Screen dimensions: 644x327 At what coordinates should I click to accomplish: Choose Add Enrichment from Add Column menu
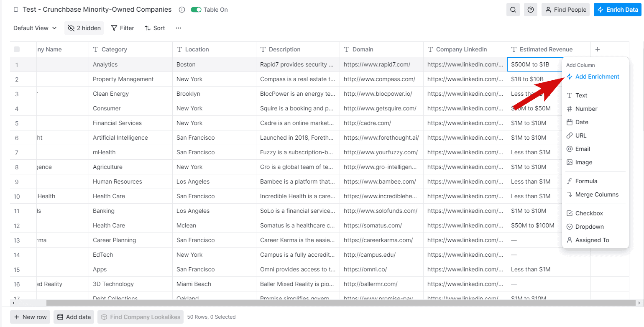[595, 77]
